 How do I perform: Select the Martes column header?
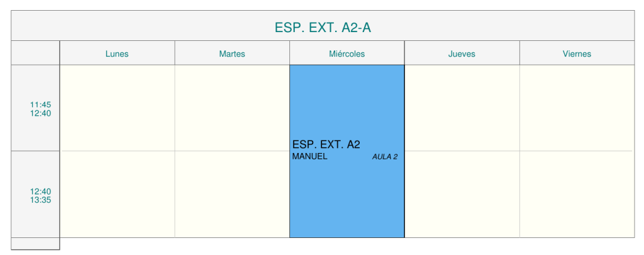tap(232, 54)
